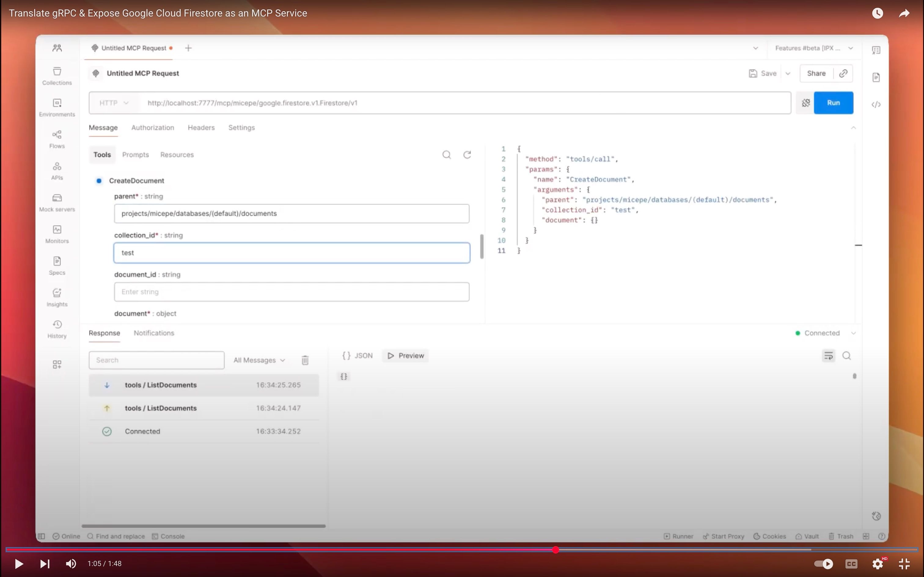Click the blue Run button
This screenshot has width=924, height=577.
coord(833,103)
